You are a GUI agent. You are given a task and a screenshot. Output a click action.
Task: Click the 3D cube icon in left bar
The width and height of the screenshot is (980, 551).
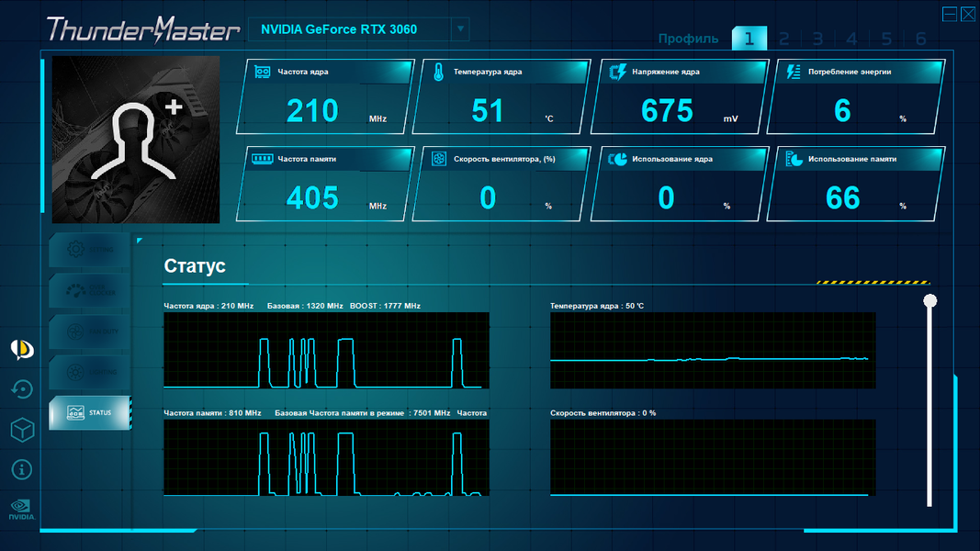coord(22,430)
